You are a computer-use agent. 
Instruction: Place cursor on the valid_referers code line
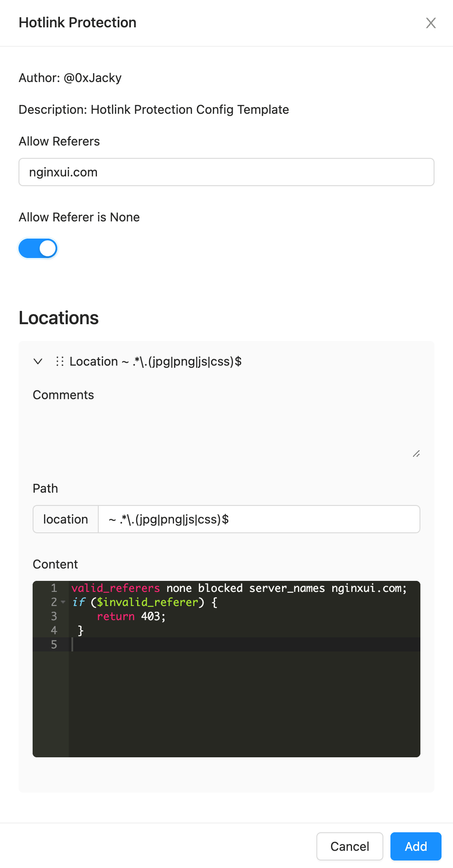[238, 588]
